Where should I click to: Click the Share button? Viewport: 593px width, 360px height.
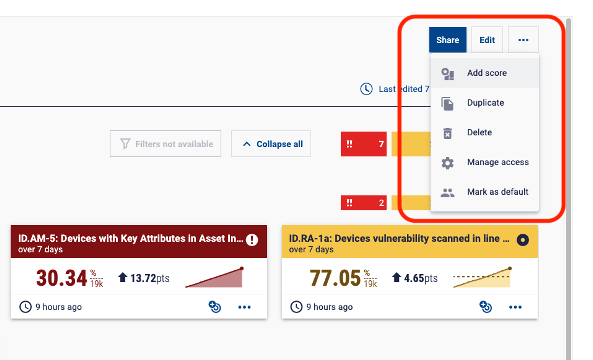pyautogui.click(x=447, y=40)
